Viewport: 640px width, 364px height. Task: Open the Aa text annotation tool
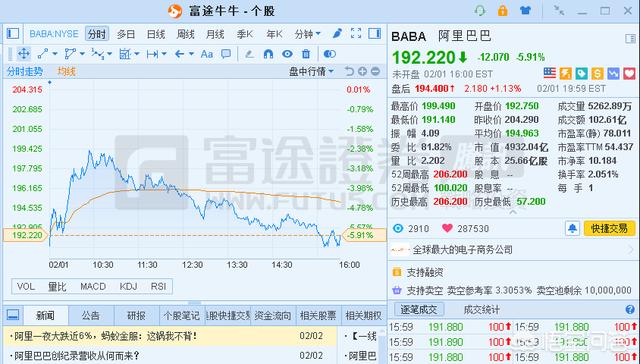point(207,54)
